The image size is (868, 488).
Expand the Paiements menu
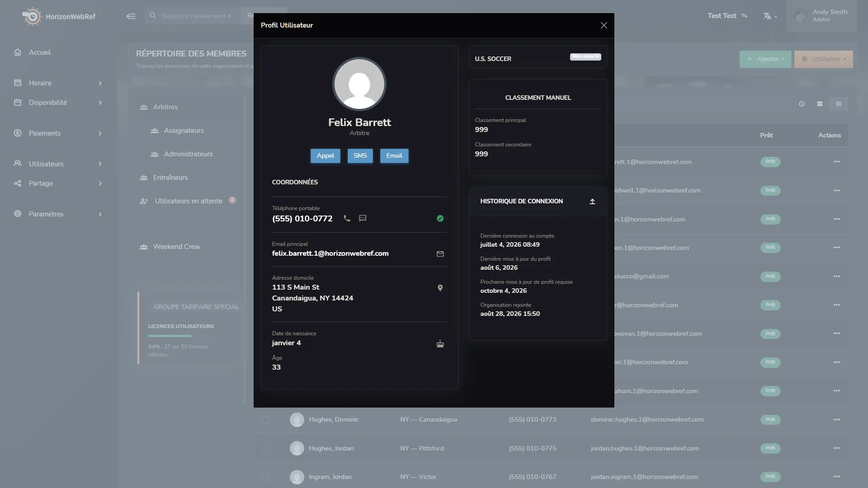[x=58, y=133]
